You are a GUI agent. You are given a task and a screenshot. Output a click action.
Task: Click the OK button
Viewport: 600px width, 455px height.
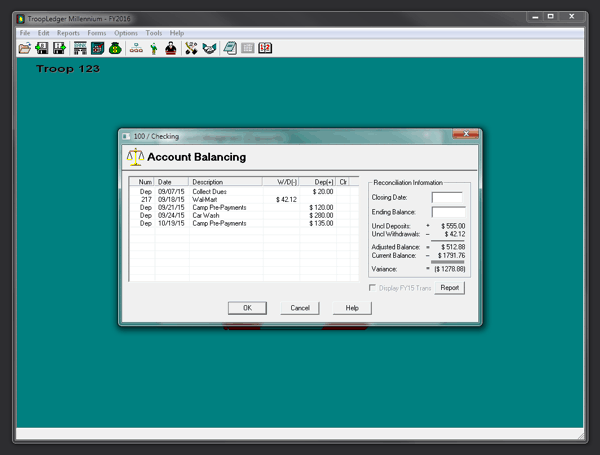(247, 308)
